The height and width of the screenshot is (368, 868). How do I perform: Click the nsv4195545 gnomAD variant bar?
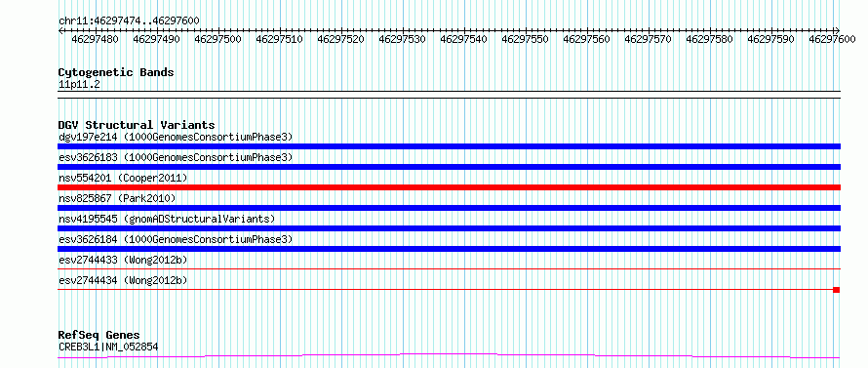click(x=449, y=228)
